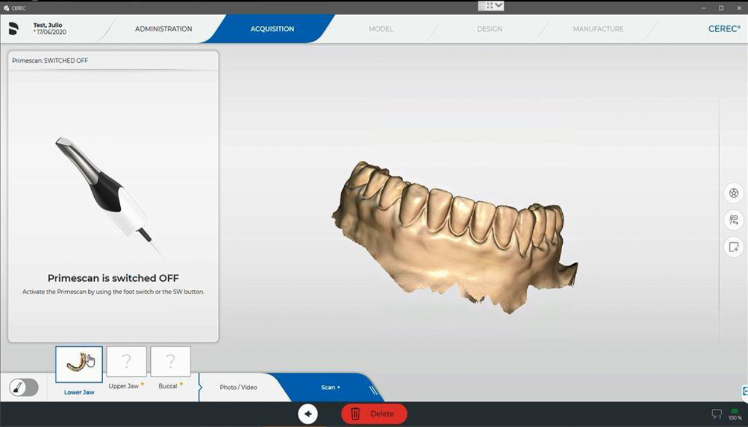Open the view options wheel icon
Image resolution: width=748 pixels, height=427 pixels.
click(x=734, y=193)
